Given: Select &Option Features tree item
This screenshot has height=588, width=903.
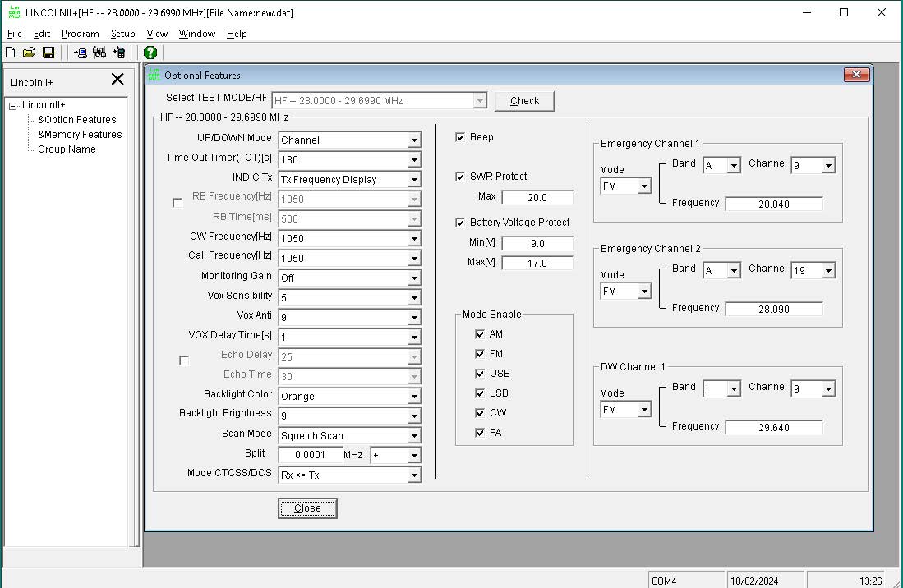Looking at the screenshot, I should click(x=76, y=120).
